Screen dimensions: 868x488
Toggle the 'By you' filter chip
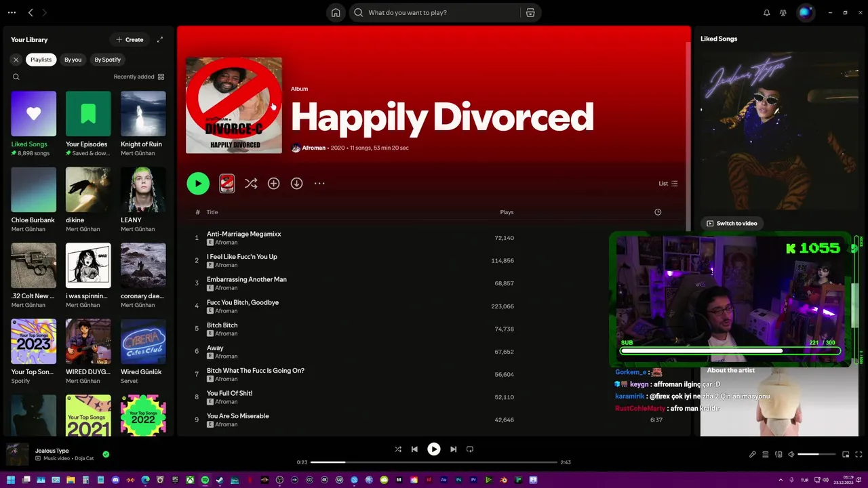click(x=73, y=60)
